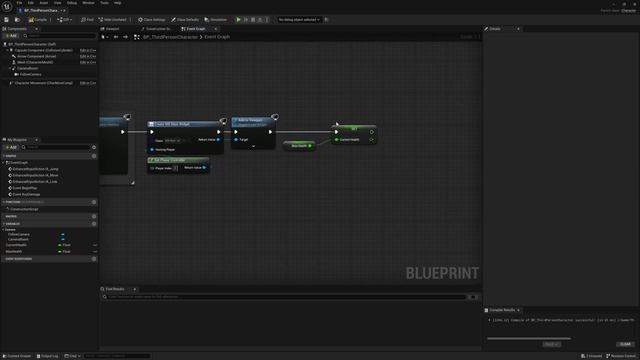The height and width of the screenshot is (360, 640).
Task: Click the graph grid icon beside breadcrumb
Action: (x=137, y=37)
